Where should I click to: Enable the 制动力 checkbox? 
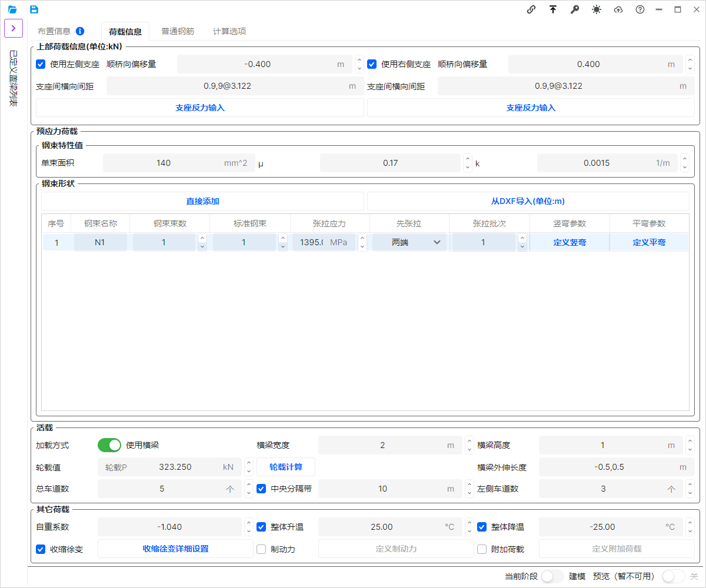click(262, 549)
